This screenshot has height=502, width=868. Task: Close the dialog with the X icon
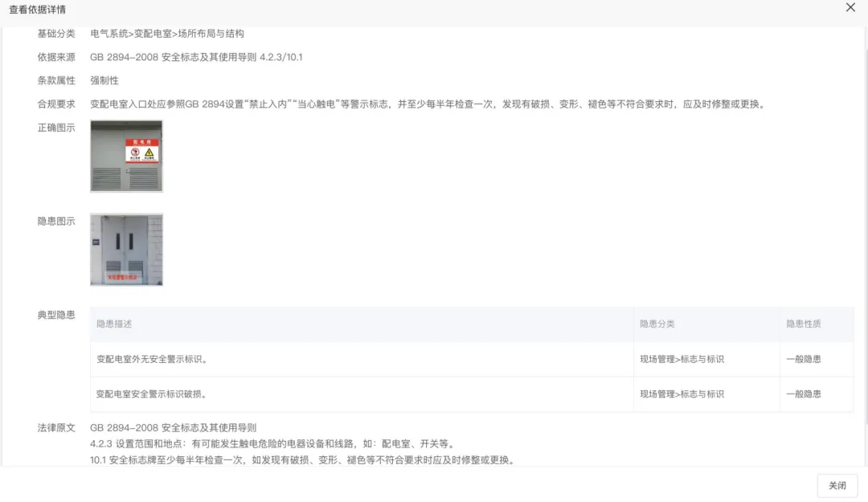click(850, 8)
